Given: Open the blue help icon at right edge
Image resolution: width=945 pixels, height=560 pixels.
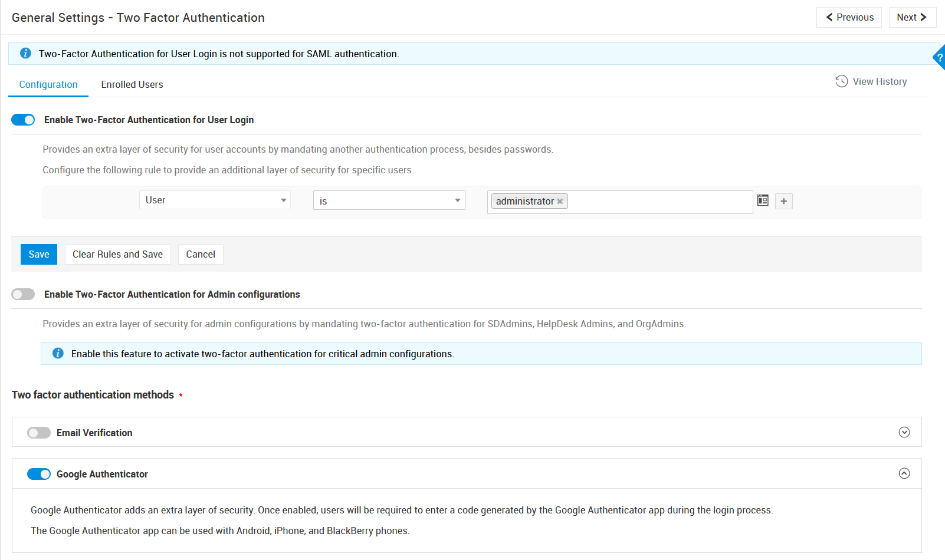Looking at the screenshot, I should click(x=939, y=58).
